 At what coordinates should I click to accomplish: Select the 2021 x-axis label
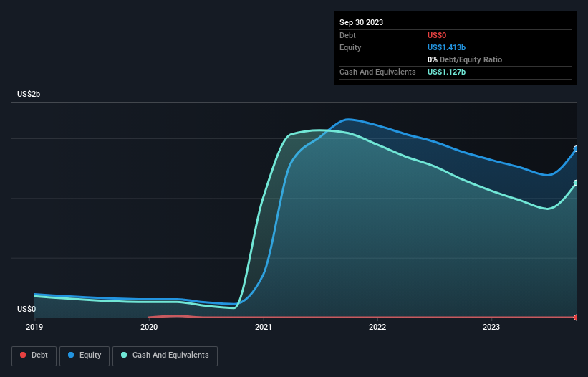pos(264,327)
